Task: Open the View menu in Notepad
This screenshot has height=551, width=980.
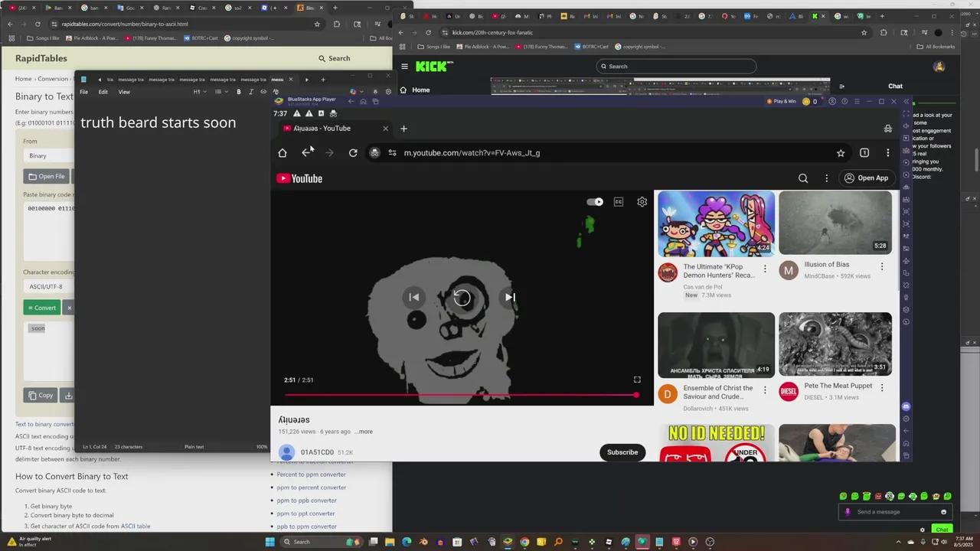Action: [124, 92]
